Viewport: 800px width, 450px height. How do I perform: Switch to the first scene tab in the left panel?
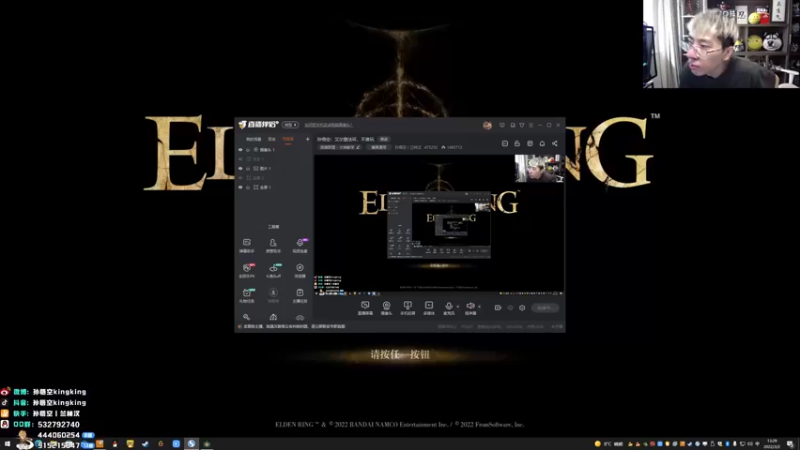pos(254,139)
